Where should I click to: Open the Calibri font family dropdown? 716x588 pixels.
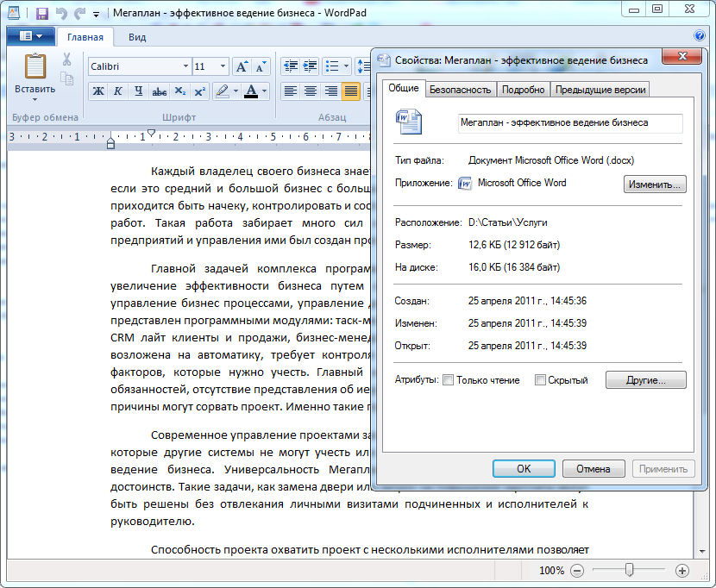coord(185,66)
